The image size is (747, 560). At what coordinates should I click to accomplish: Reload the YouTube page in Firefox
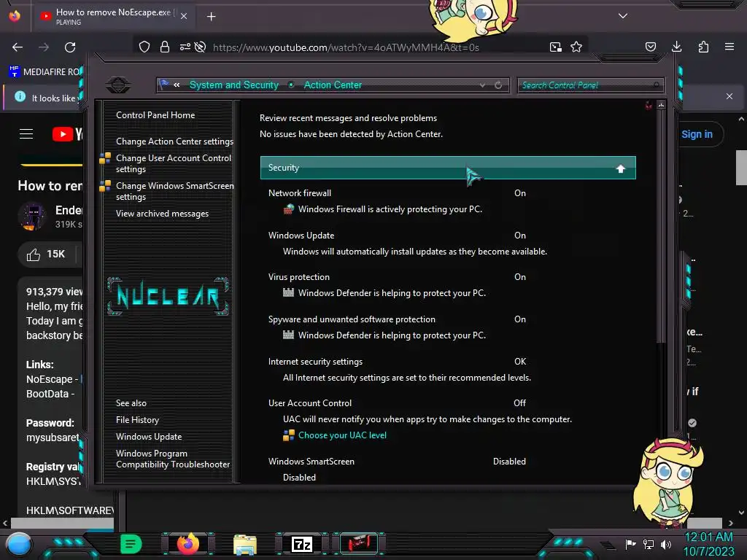point(70,47)
